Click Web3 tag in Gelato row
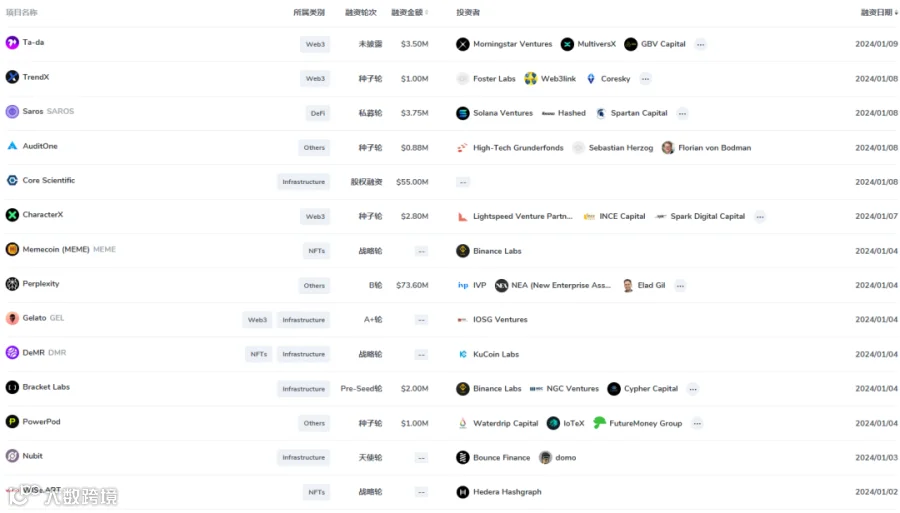 pyautogui.click(x=257, y=320)
